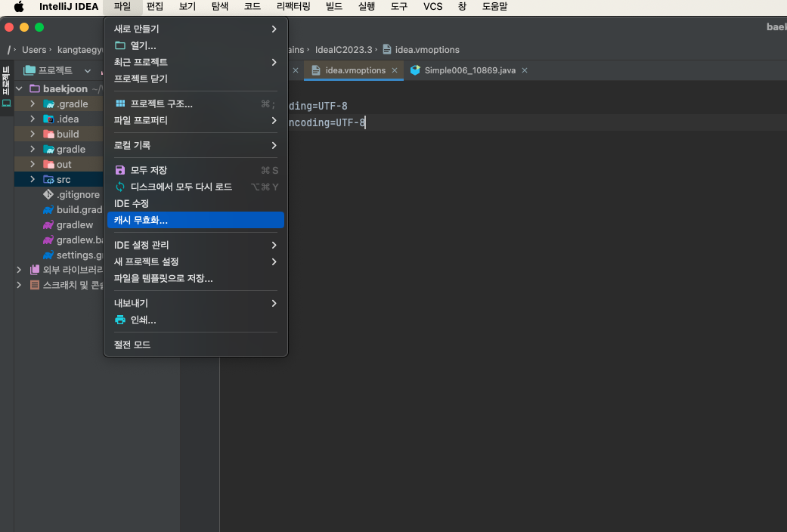Screen dimensions: 787x532
Task: Select gradlew file in tree
Action: (x=75, y=225)
